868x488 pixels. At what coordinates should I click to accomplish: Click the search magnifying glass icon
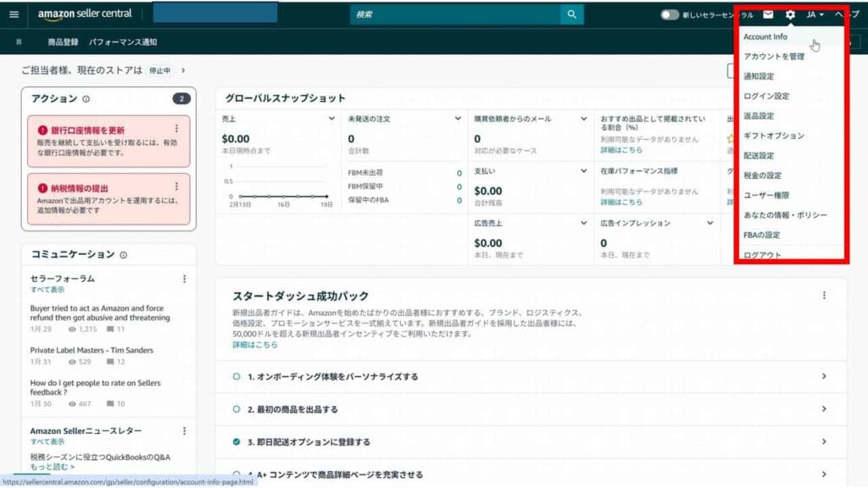pos(571,14)
